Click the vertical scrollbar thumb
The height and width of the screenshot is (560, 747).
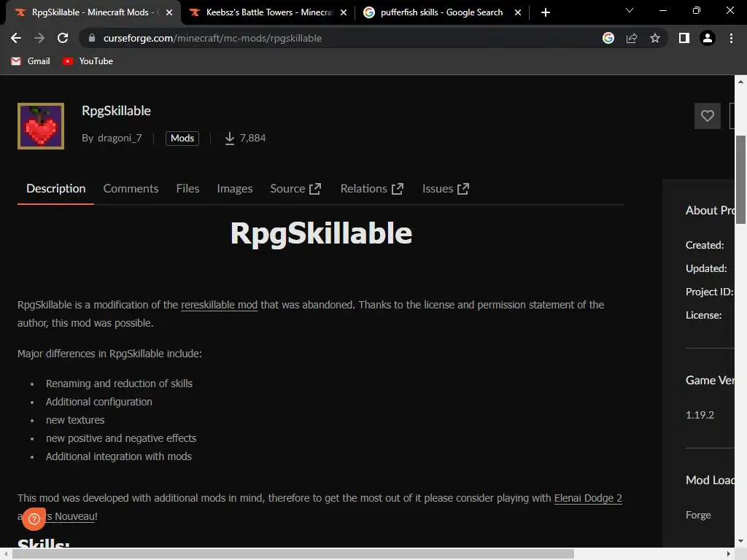[x=740, y=179]
